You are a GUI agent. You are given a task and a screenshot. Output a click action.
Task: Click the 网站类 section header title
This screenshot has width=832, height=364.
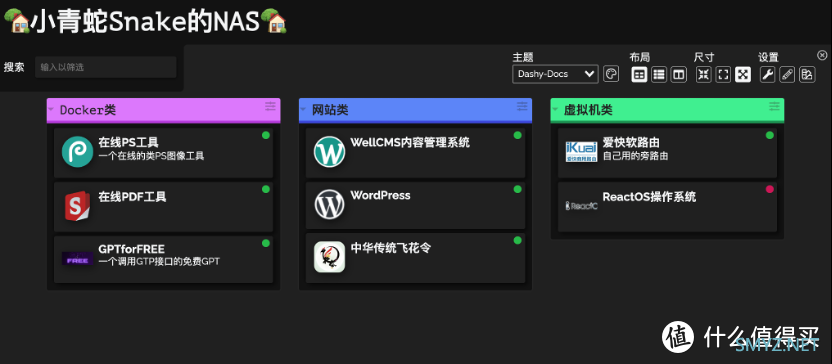[x=330, y=110]
